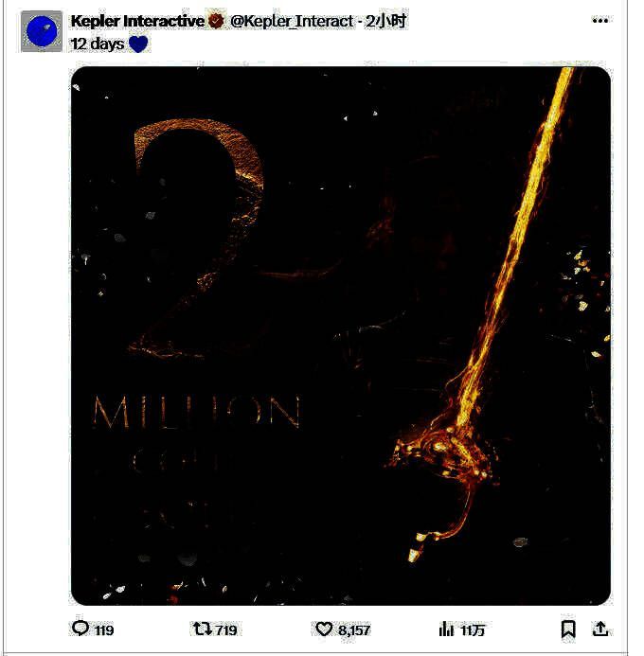Click the blue heart emoji in the post
Image resolution: width=644 pixels, height=656 pixels.
coord(138,44)
